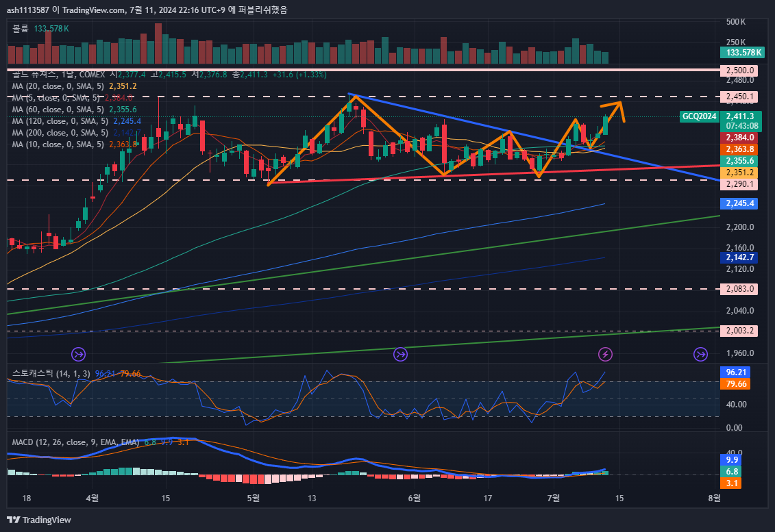The height and width of the screenshot is (532, 775).
Task: Click the MA (10, close, 0, SMA, 5) legend
Action: pyautogui.click(x=58, y=144)
